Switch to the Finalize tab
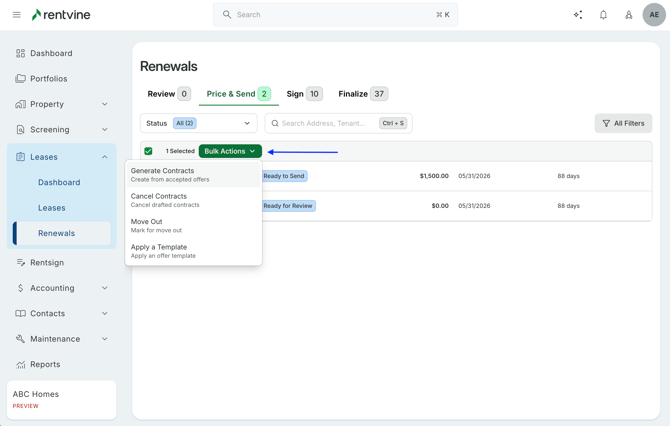 click(x=362, y=94)
